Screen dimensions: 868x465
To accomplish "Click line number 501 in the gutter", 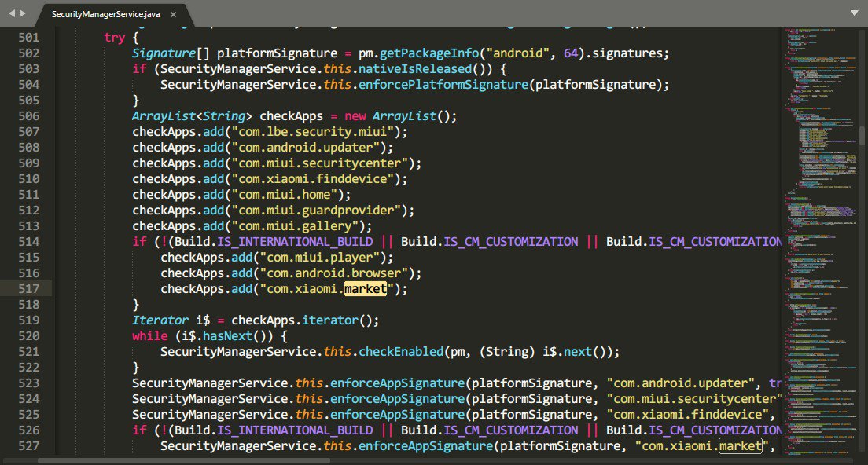I will tap(29, 38).
